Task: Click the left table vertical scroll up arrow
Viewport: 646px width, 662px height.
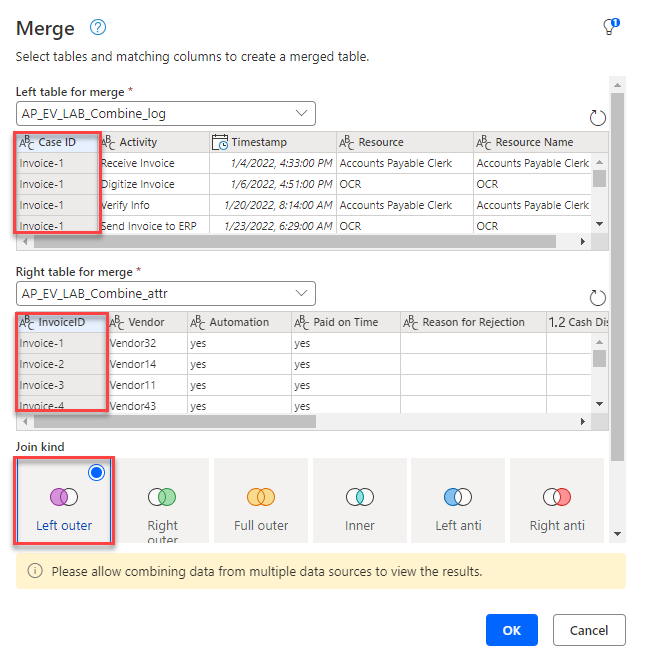Action: pyautogui.click(x=599, y=162)
